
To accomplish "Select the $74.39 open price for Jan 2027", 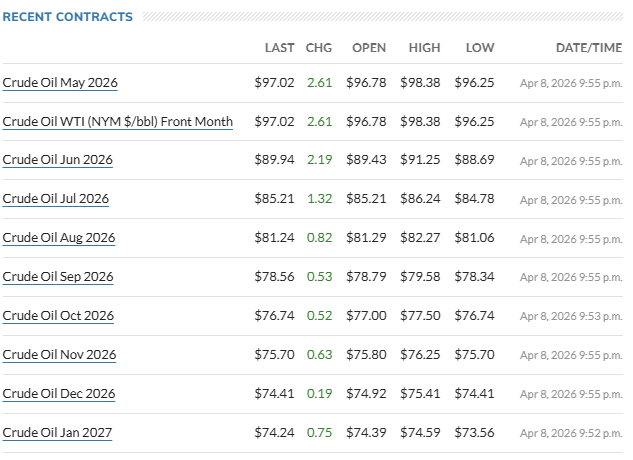I will tap(366, 433).
